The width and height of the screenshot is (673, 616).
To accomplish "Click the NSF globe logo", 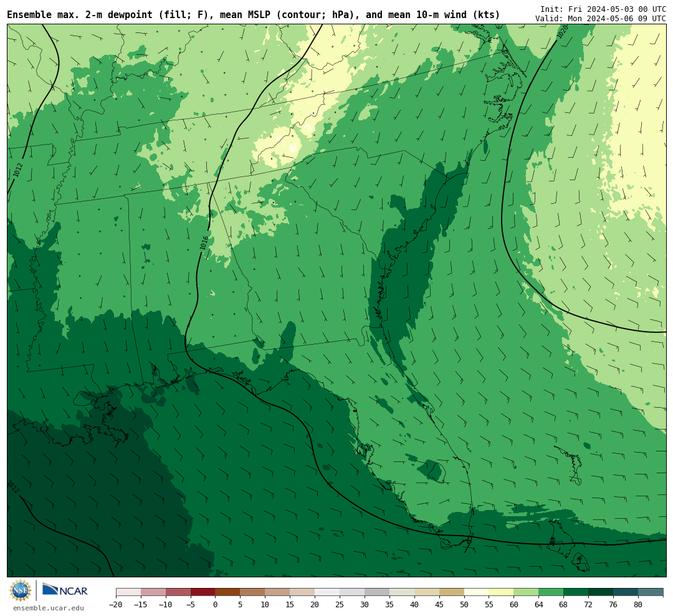I will 21,590.
